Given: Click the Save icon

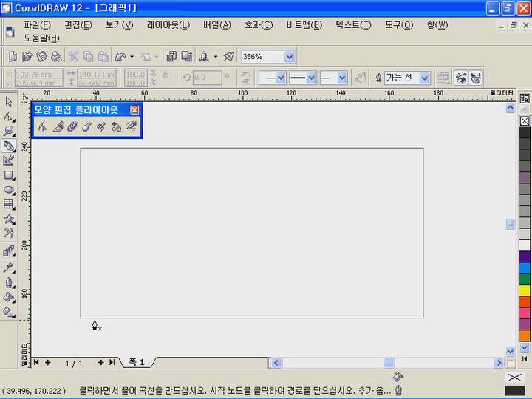Looking at the screenshot, I should pos(41,56).
